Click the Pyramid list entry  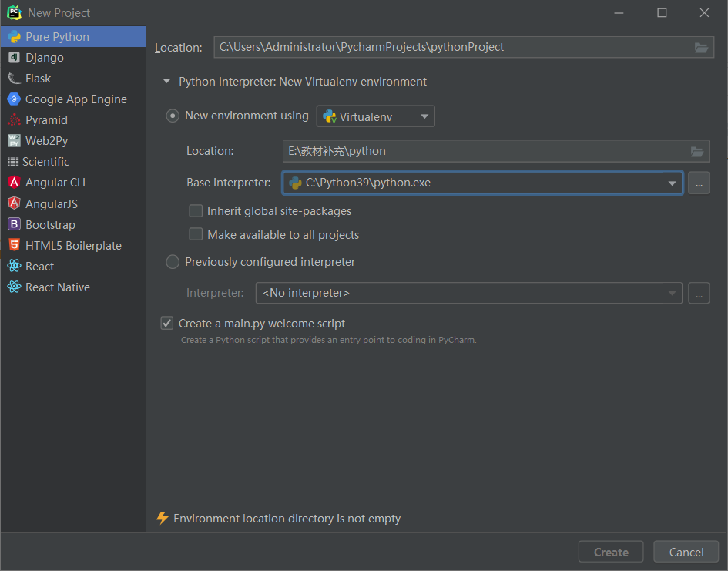click(73, 119)
